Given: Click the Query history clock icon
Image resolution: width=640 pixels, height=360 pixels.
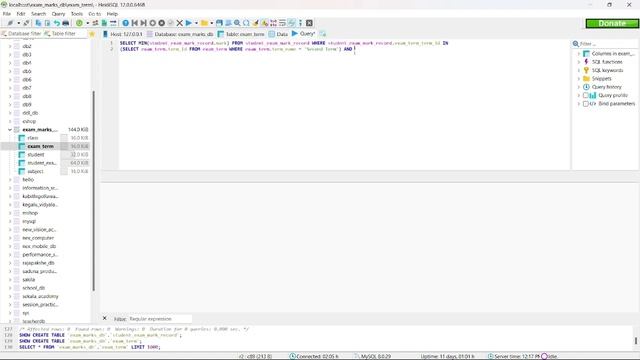Looking at the screenshot, I should pyautogui.click(x=587, y=87).
